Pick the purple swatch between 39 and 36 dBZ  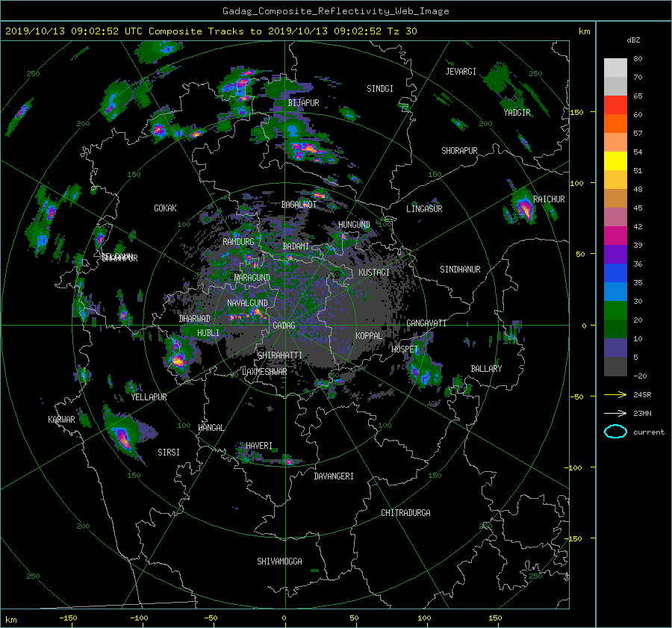[x=615, y=255]
